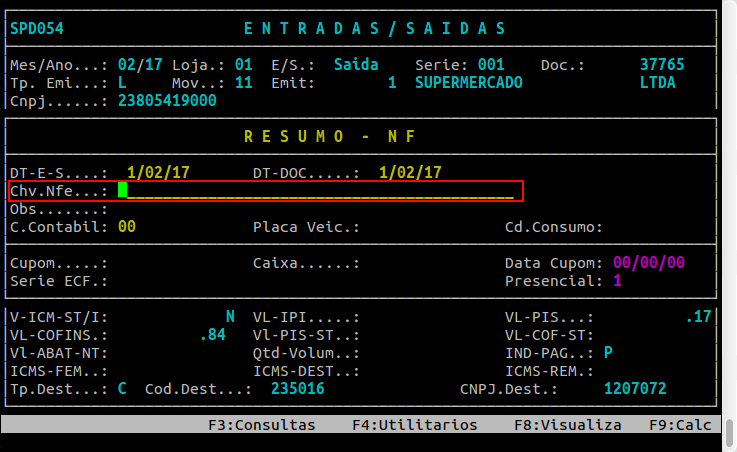Select the VL-COFINS value .84
Image resolution: width=737 pixels, height=452 pixels.
pos(213,335)
